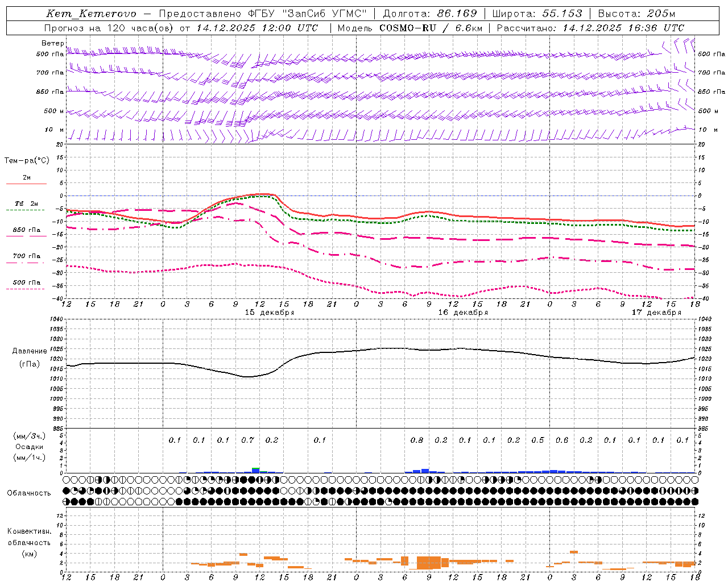The height and width of the screenshot is (582, 728).
Task: Select the '0.8' precipitation amount value
Action: click(416, 440)
